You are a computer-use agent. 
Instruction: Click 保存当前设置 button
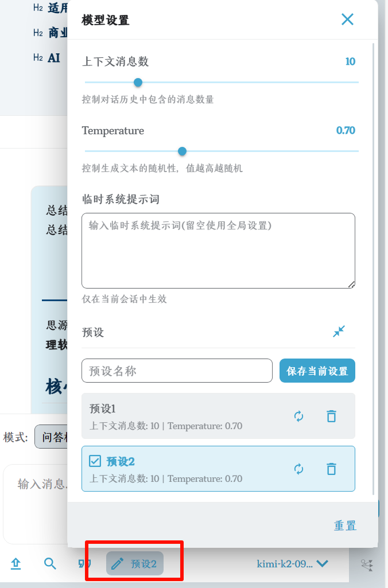pos(317,371)
